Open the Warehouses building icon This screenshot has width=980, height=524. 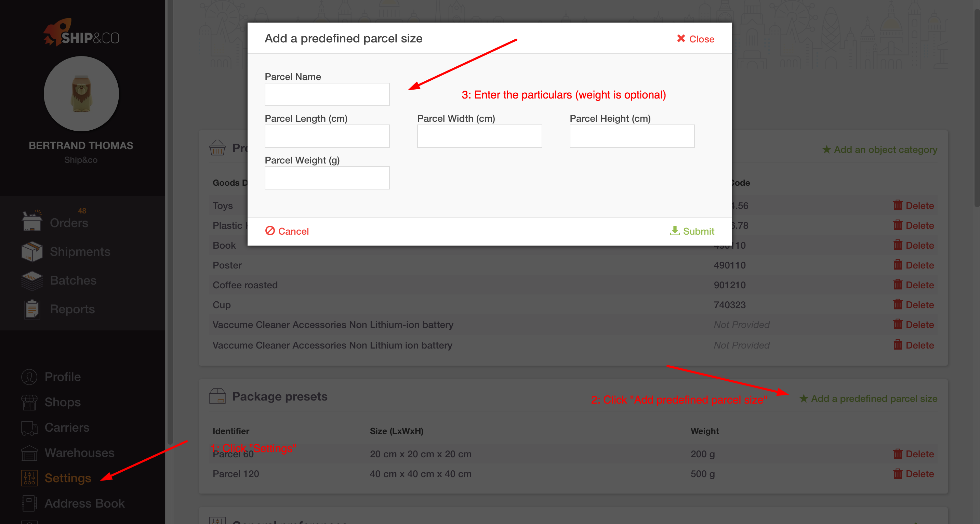[x=29, y=453]
